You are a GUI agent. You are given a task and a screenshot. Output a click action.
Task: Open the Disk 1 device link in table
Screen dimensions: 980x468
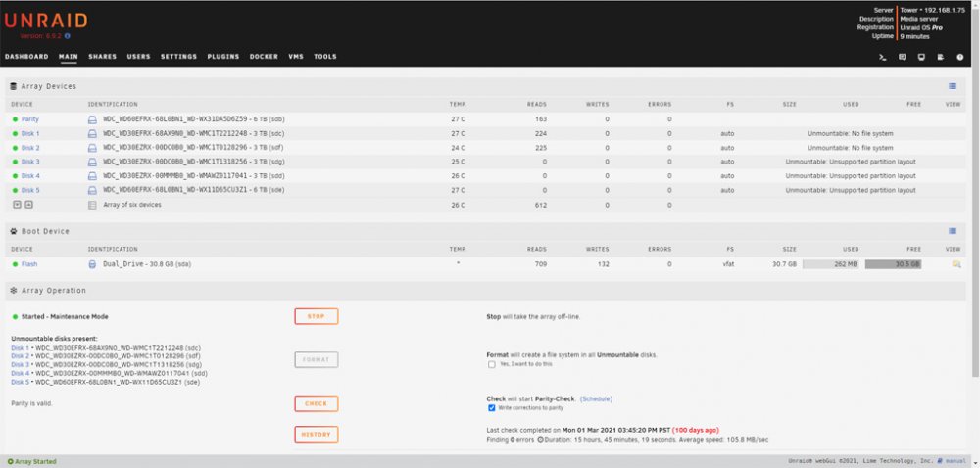point(30,133)
